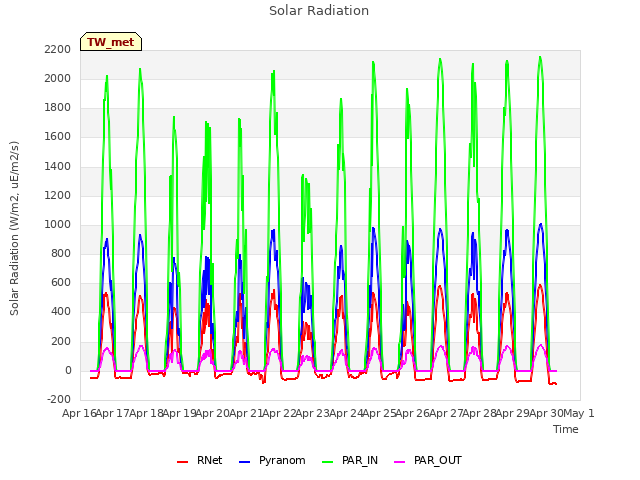Click the Solar Radiation chart title

319,11
